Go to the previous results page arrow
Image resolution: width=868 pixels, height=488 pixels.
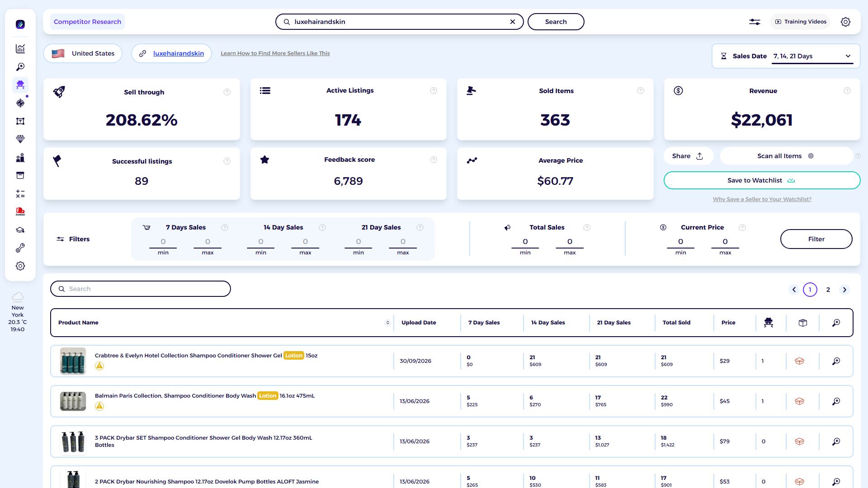794,290
